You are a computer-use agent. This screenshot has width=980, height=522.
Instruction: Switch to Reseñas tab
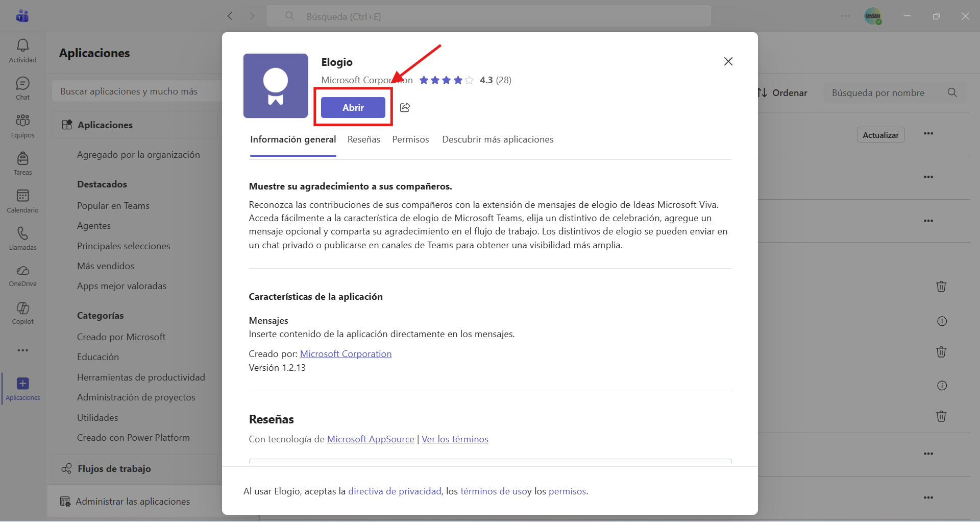364,139
